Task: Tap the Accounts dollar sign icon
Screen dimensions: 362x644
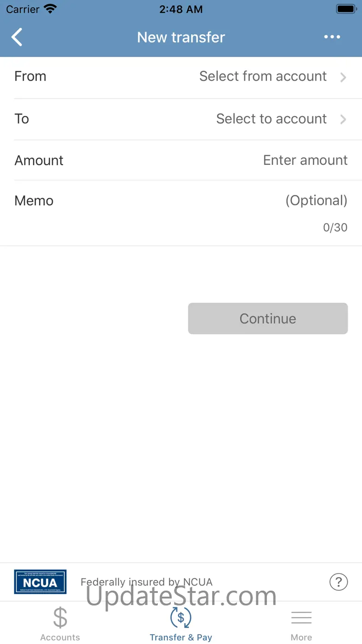Action: point(60,618)
